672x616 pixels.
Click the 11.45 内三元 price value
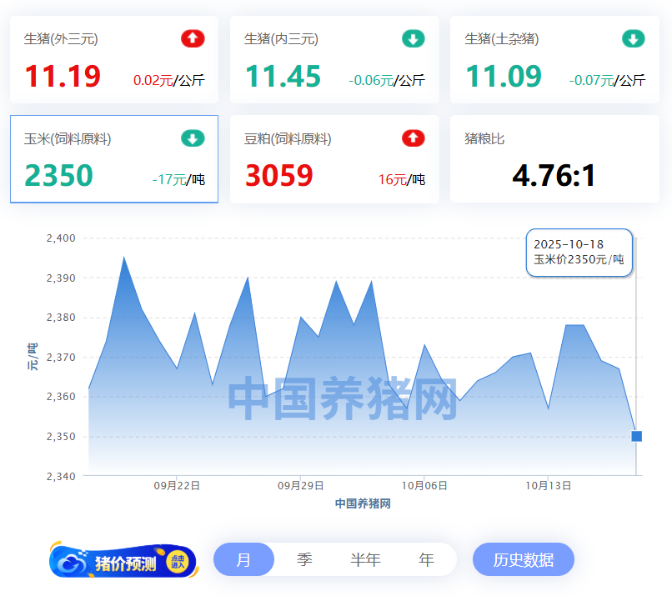283,77
